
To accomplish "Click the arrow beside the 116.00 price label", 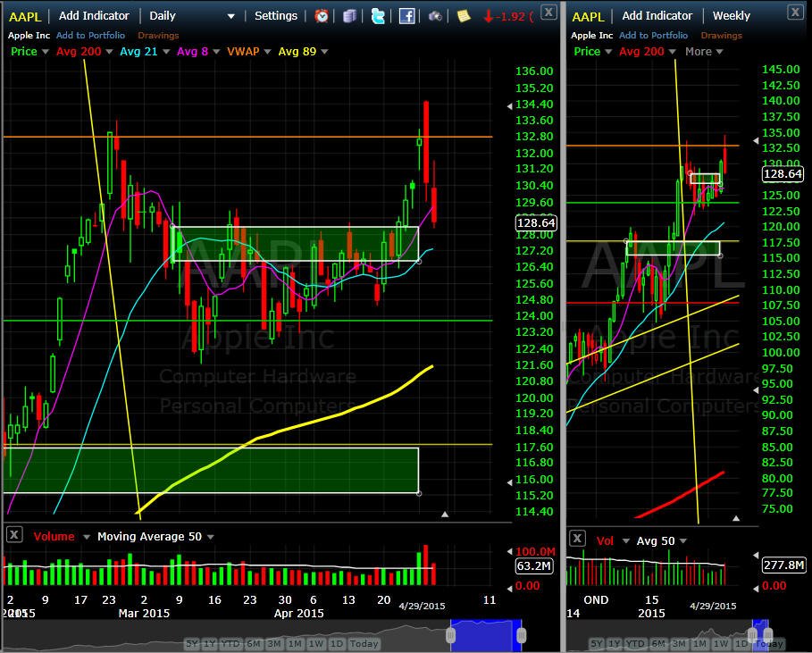I will (x=509, y=482).
